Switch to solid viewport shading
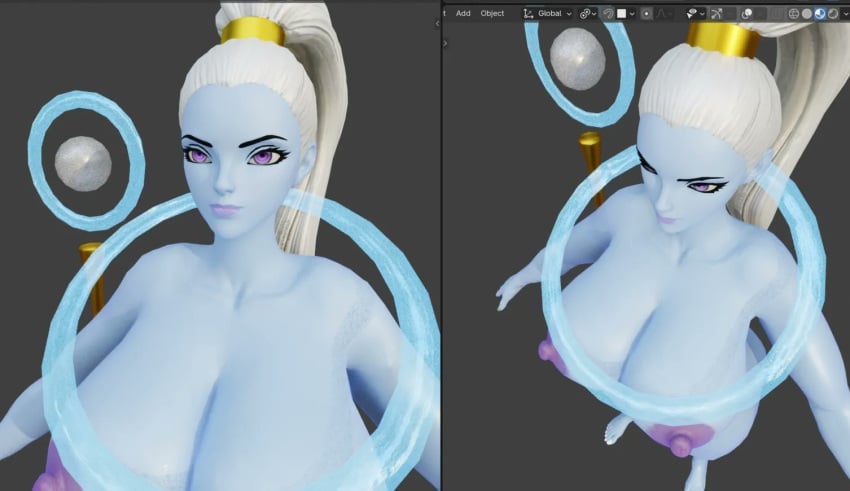The width and height of the screenshot is (850, 491). [x=807, y=14]
